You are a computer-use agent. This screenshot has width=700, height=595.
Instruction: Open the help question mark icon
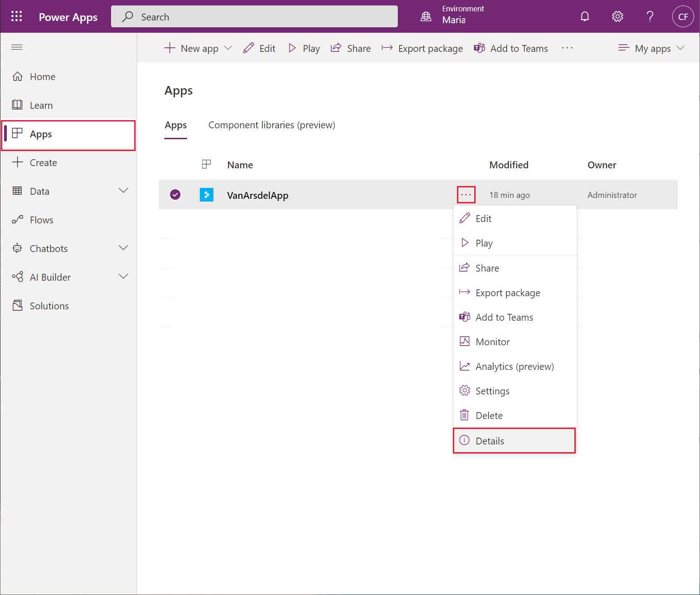(x=650, y=16)
